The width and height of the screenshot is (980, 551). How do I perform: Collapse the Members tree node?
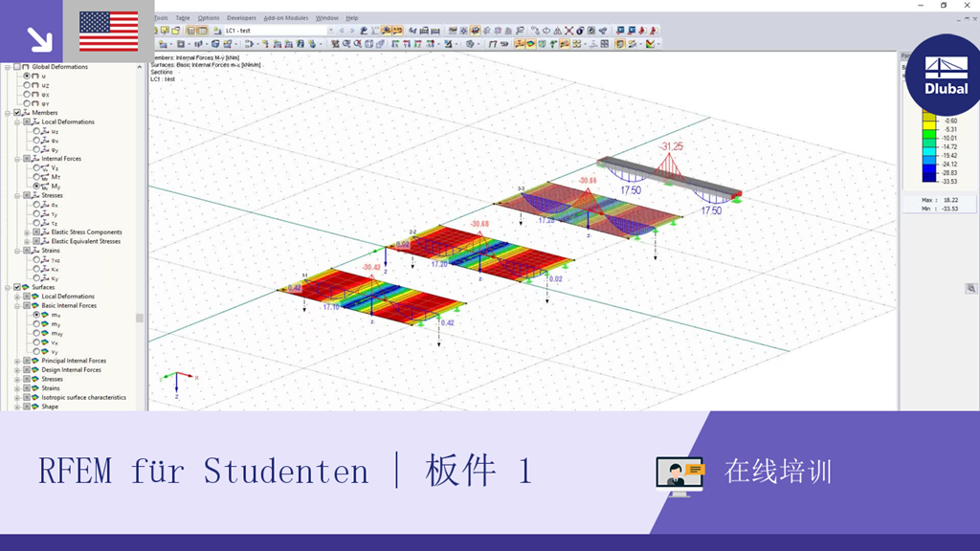coord(8,113)
